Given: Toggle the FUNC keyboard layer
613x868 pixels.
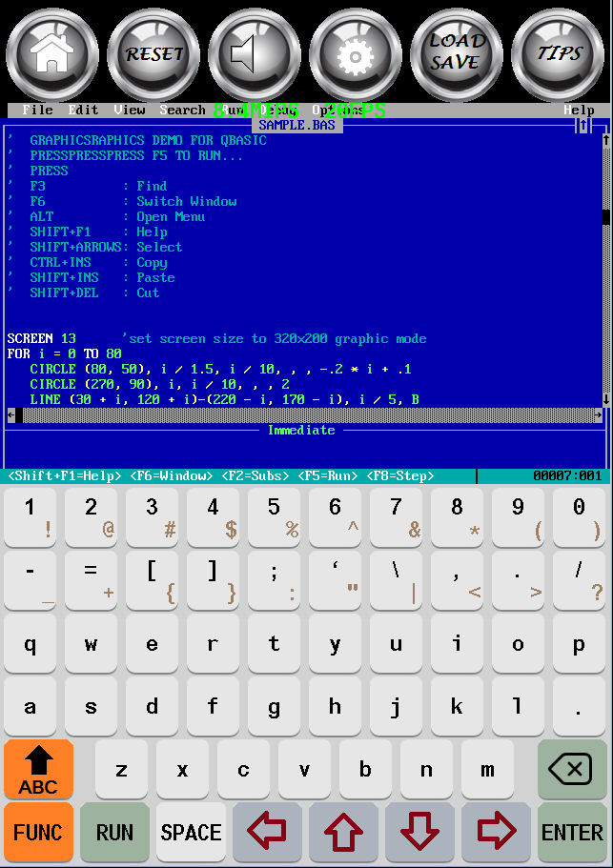Looking at the screenshot, I should (38, 832).
